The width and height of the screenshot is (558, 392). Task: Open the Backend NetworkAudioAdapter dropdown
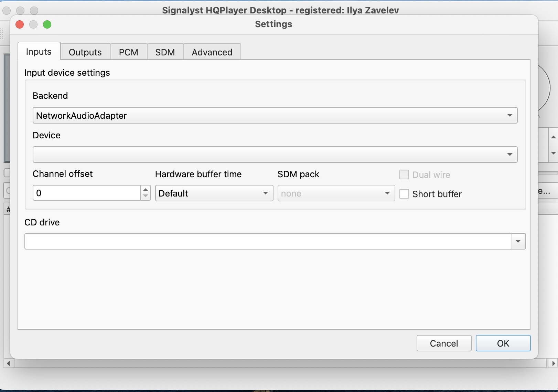(x=275, y=115)
